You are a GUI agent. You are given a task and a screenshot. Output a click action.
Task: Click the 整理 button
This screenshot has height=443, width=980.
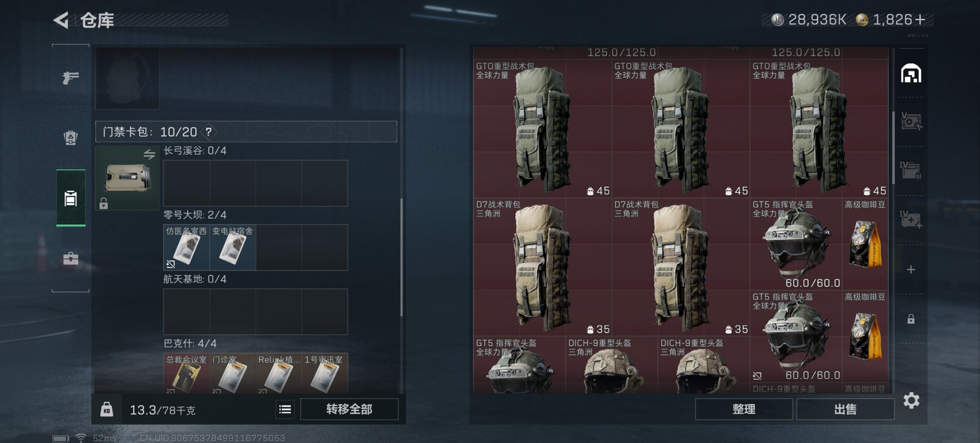pos(744,409)
